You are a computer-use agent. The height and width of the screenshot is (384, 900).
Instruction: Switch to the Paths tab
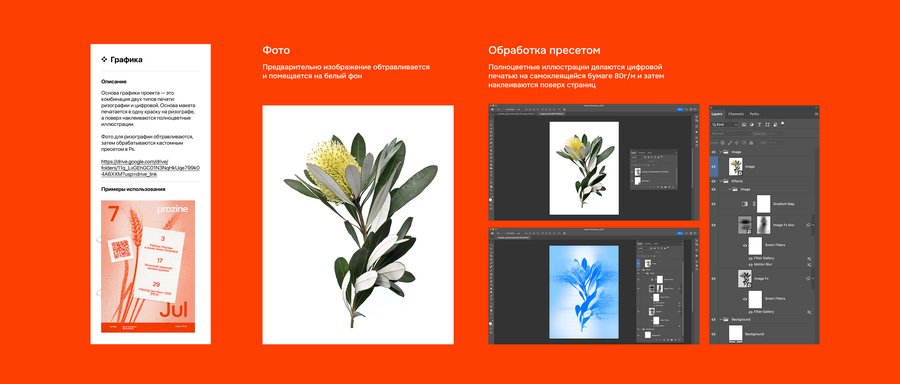click(755, 114)
